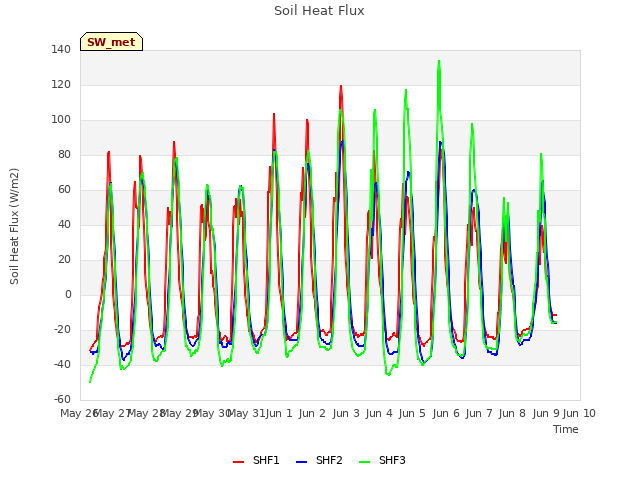This screenshot has height=480, width=640.
Task: Click the Soil Heat Flux chart title
Action: coord(319,11)
